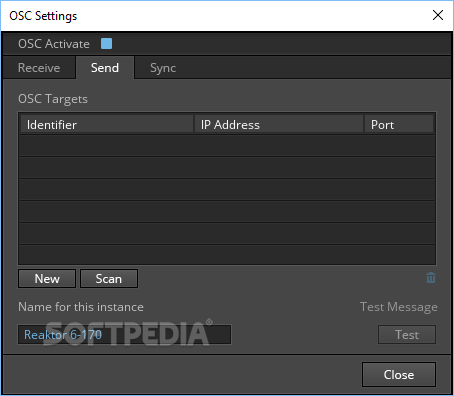Screen dimensions: 454x396
Task: Select the first empty OSC target row
Action: pos(227,145)
